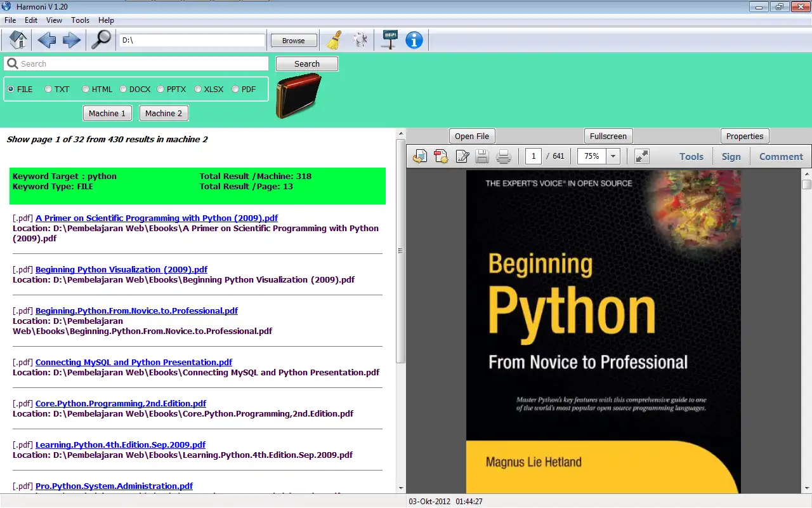Click the time 01:44:27 in status bar
The image size is (812, 508).
click(x=469, y=502)
